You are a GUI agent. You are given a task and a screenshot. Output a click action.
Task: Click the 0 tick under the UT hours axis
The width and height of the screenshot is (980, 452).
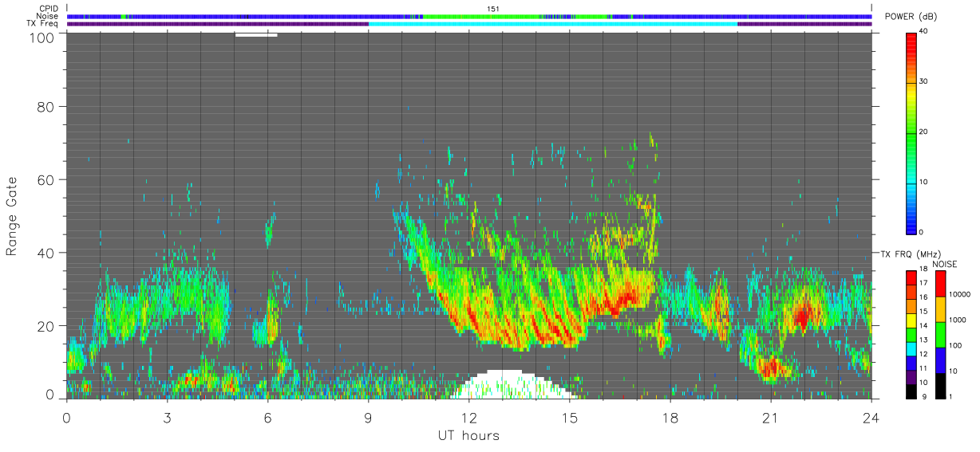pos(66,419)
